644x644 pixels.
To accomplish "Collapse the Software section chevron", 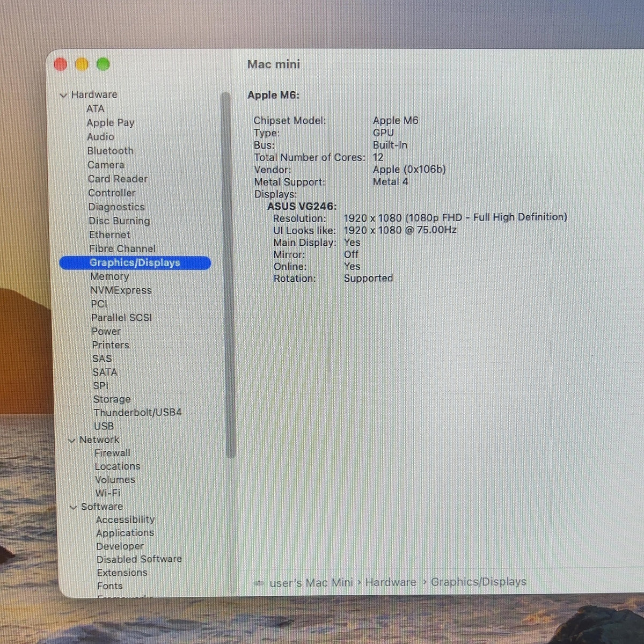I will click(x=74, y=507).
